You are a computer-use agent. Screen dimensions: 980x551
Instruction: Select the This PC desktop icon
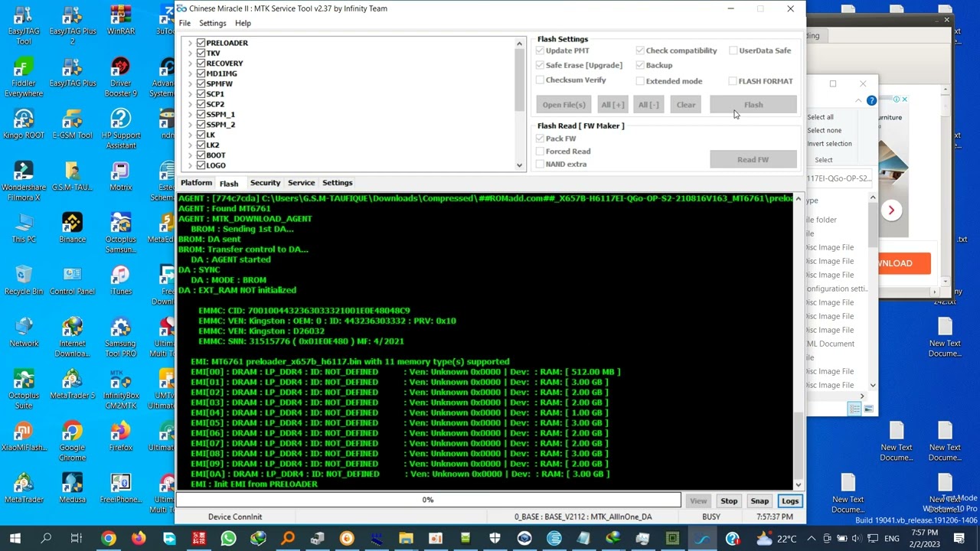click(x=24, y=228)
